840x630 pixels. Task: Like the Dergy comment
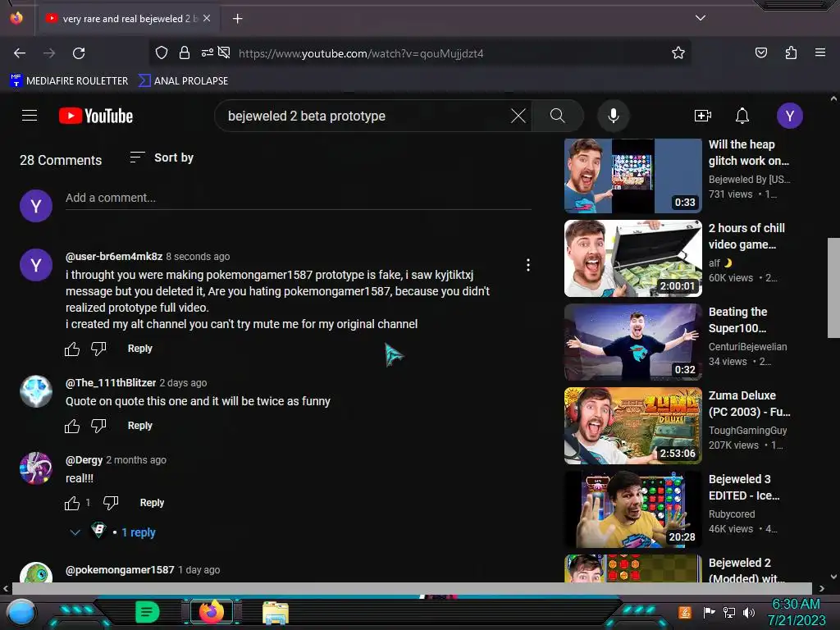72,504
